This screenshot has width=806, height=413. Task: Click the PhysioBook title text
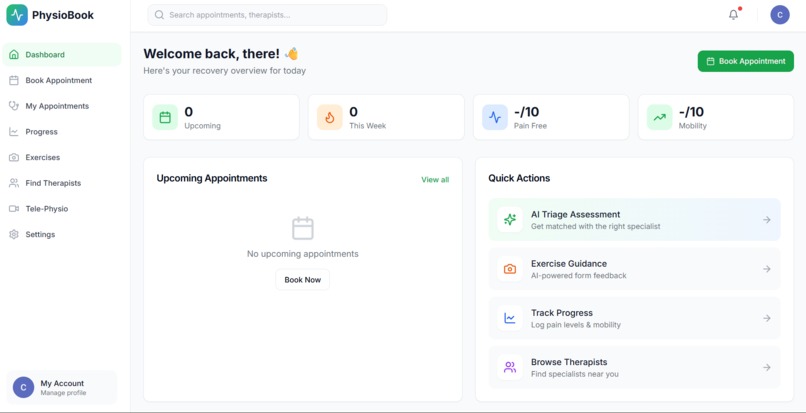pyautogui.click(x=63, y=15)
